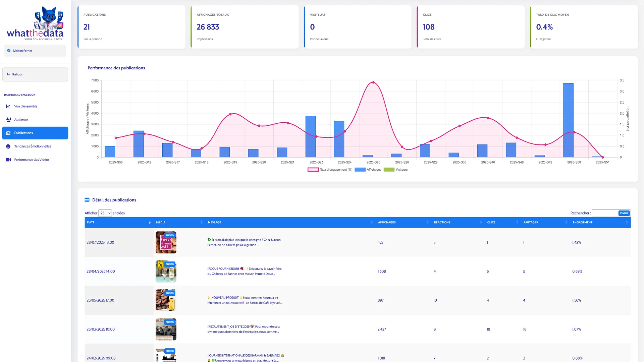Toggle Taux d'engagement series in chart legend

pyautogui.click(x=330, y=170)
